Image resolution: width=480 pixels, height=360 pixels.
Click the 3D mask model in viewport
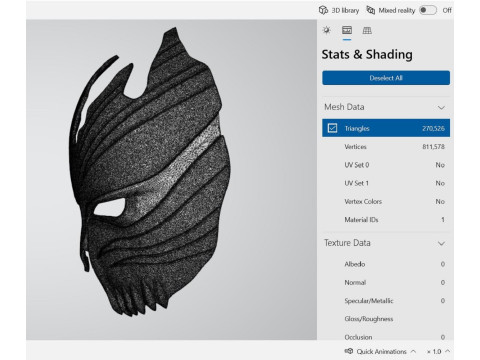[x=150, y=173]
